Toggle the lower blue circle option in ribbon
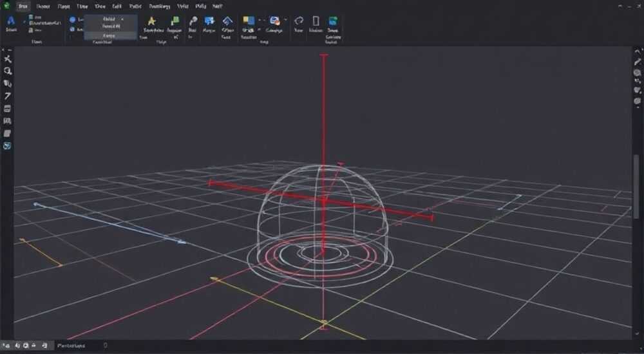This screenshot has height=354, width=644. click(72, 29)
